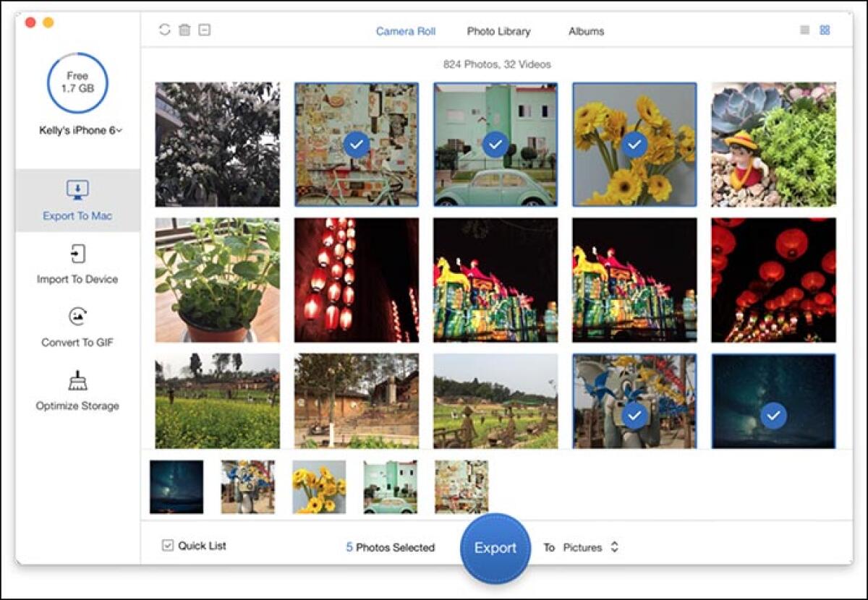Open the Albums tab

point(586,31)
